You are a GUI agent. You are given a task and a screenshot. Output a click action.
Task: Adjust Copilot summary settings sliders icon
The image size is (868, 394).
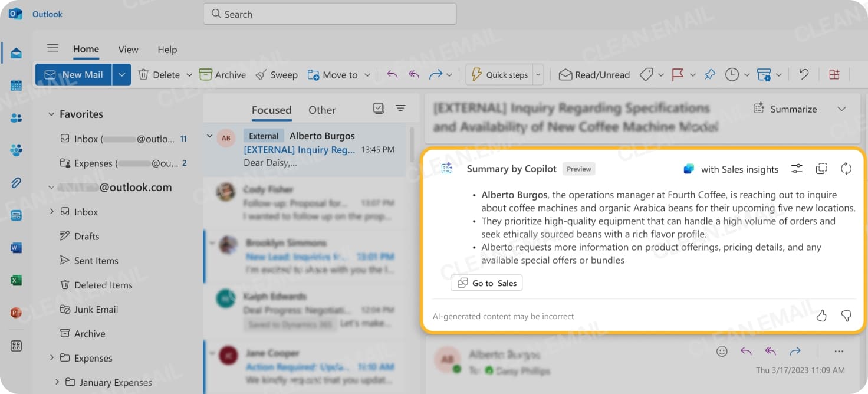(797, 169)
